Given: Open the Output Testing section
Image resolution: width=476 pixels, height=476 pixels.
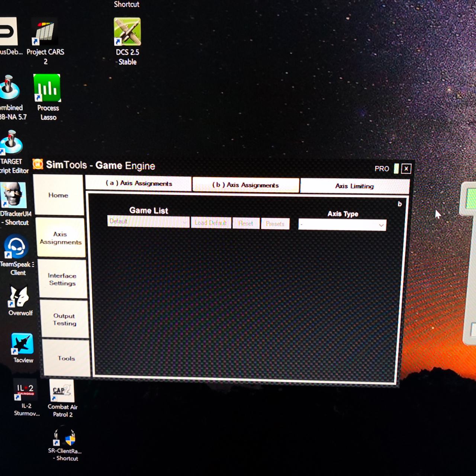Looking at the screenshot, I should click(64, 319).
